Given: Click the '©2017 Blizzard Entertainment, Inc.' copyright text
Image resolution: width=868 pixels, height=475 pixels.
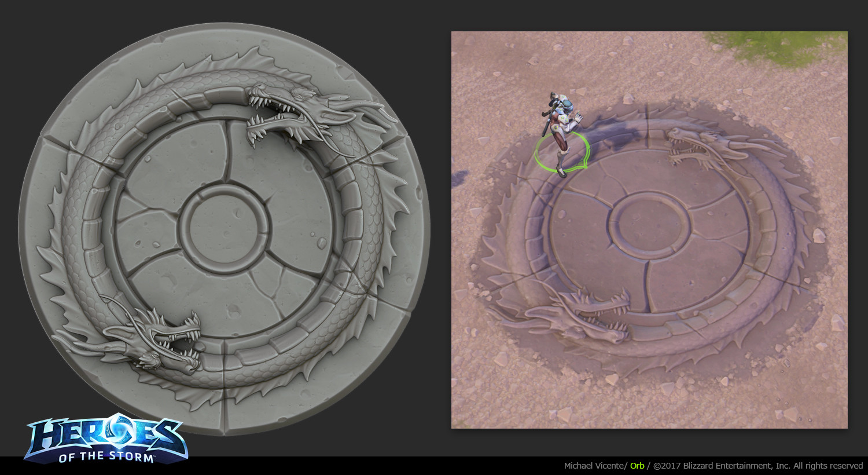Looking at the screenshot, I should pos(722,466).
